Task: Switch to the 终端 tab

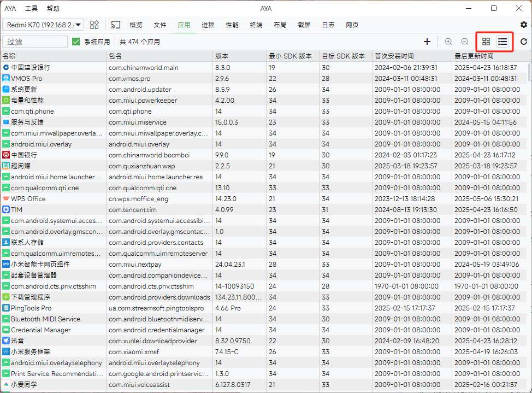Action: click(x=256, y=25)
